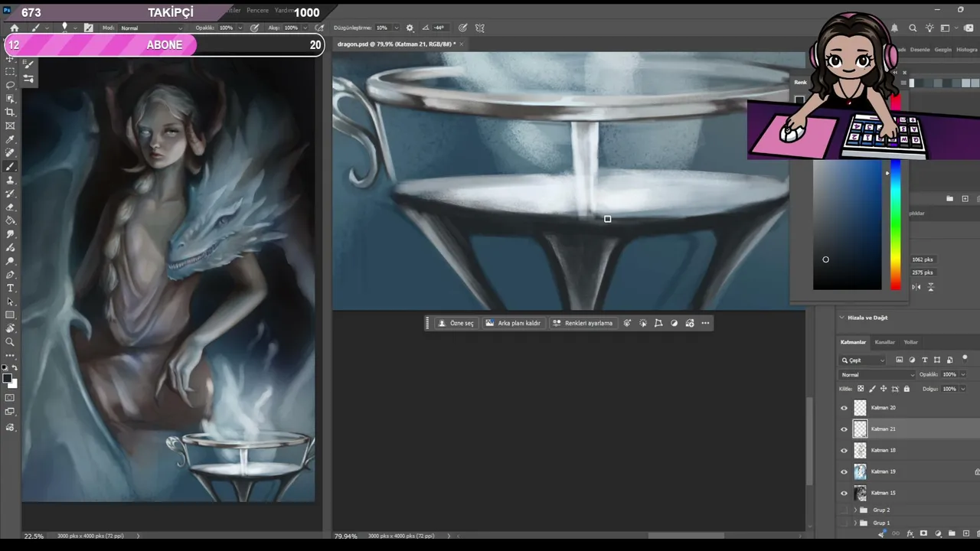The image size is (980, 551).
Task: Open smoothing options gear
Action: point(409,28)
